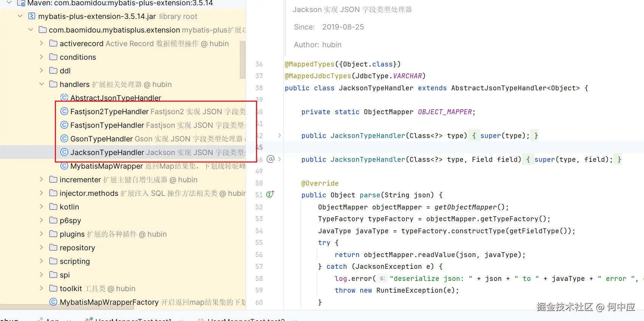Click the MybatisMapWrapperFactory class icon
The image size is (644, 321).
point(53,302)
